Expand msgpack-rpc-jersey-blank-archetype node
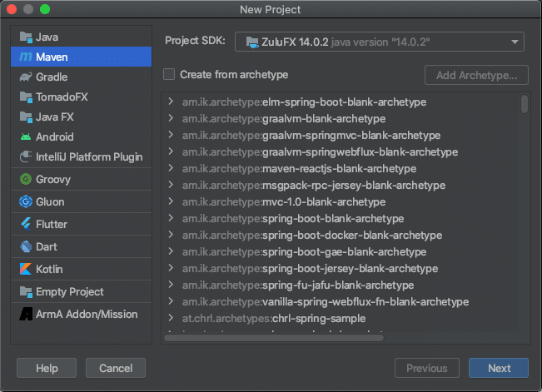 (x=171, y=185)
